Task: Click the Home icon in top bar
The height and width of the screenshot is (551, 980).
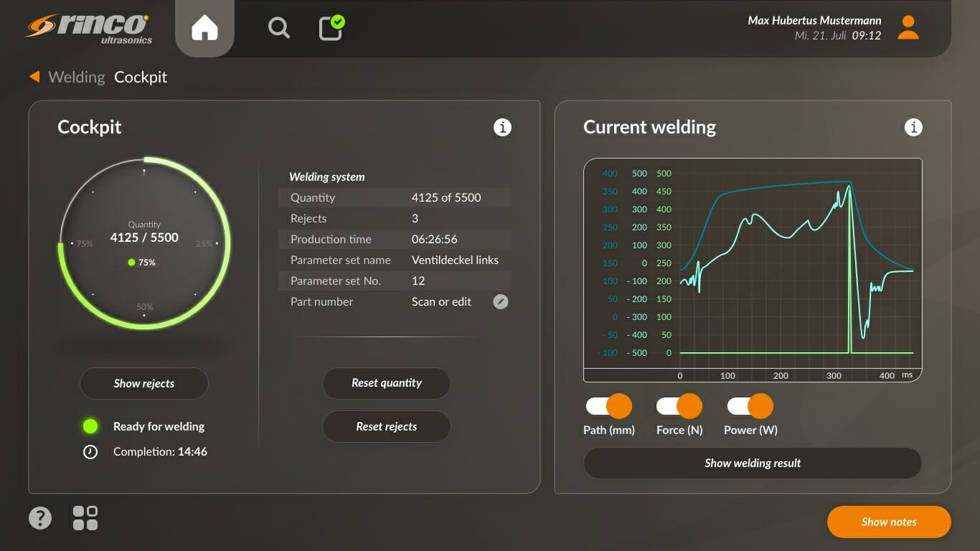Action: click(204, 28)
